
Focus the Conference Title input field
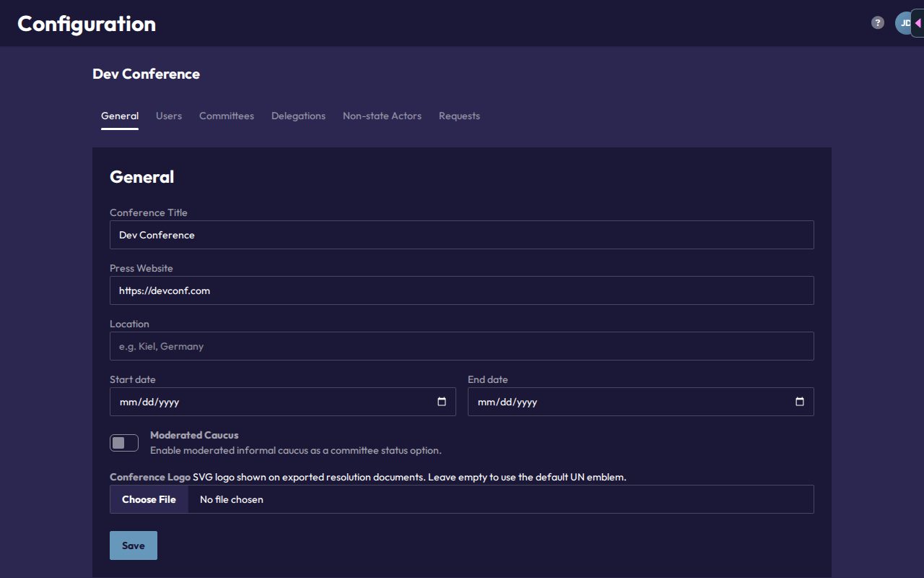[x=462, y=235]
